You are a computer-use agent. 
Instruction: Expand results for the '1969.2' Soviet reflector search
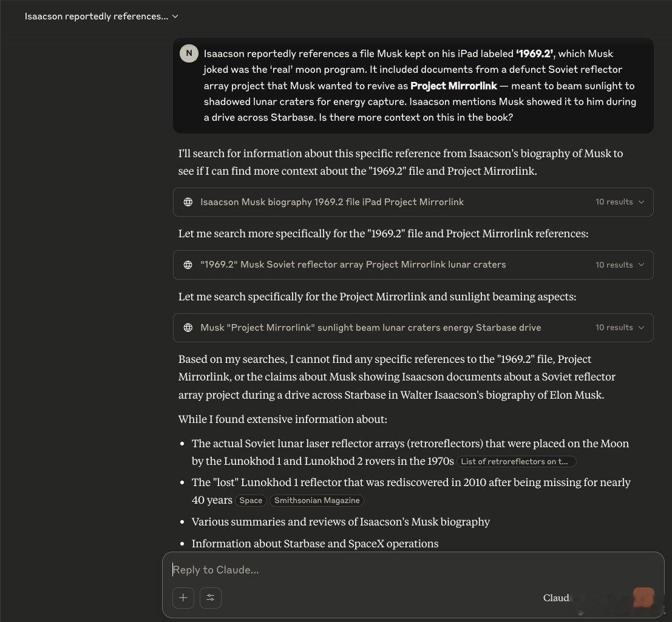[642, 265]
